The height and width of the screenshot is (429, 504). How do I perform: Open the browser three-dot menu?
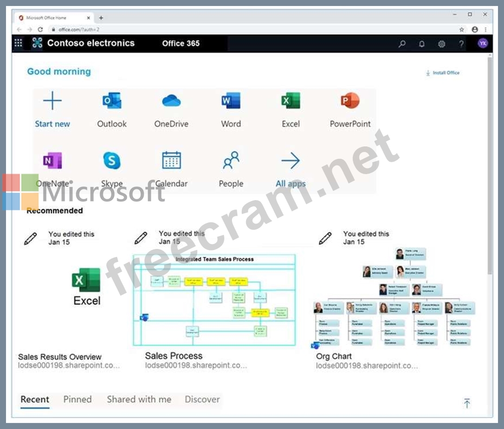pyautogui.click(x=486, y=30)
